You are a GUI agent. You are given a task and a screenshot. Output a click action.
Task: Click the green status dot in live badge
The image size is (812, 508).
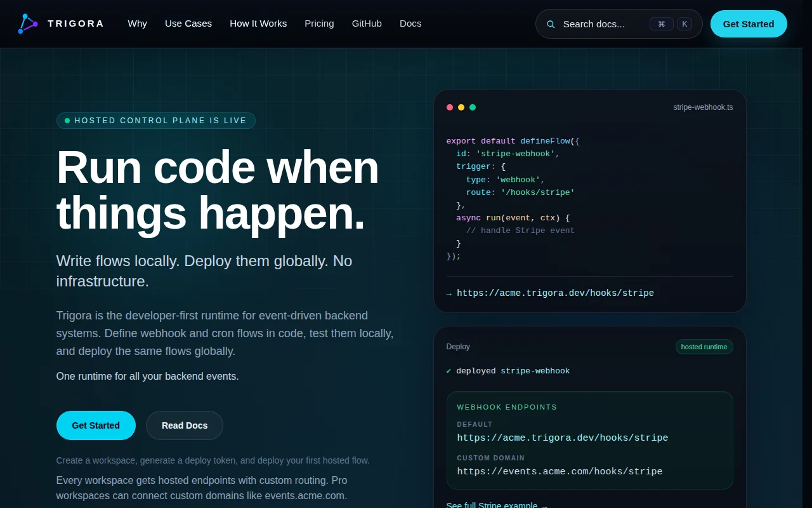[67, 121]
